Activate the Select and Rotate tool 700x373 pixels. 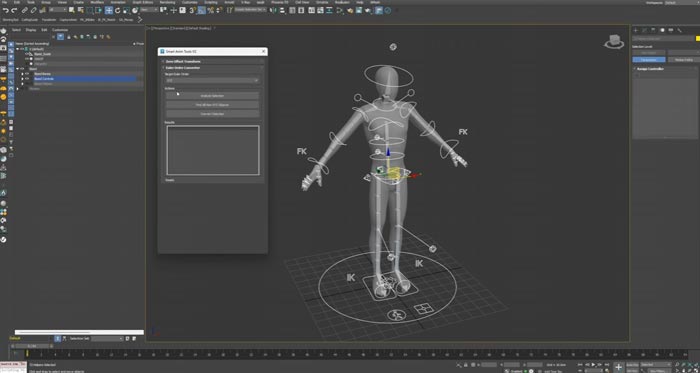117,10
